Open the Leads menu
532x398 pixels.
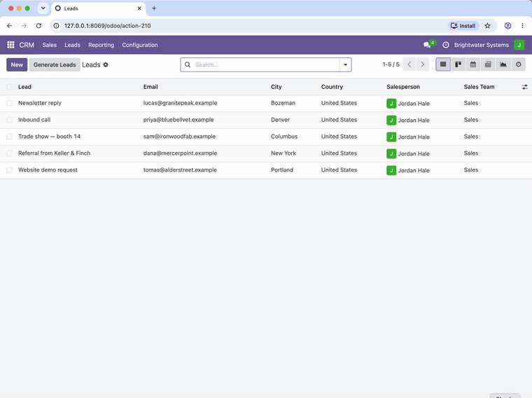click(72, 45)
